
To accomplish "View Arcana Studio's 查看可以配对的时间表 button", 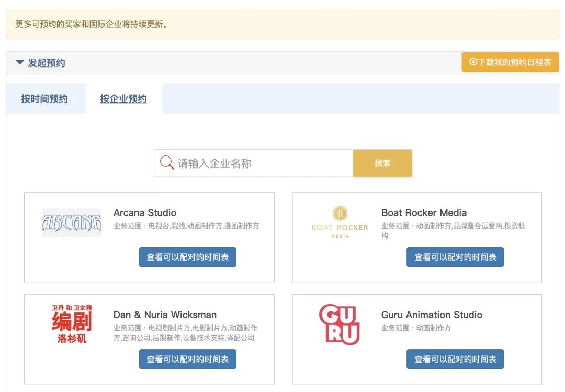I will pos(187,257).
